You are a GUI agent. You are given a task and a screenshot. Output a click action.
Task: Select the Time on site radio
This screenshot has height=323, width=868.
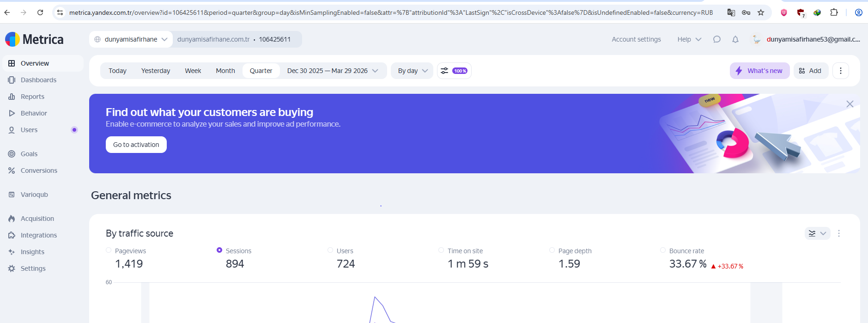click(x=441, y=250)
